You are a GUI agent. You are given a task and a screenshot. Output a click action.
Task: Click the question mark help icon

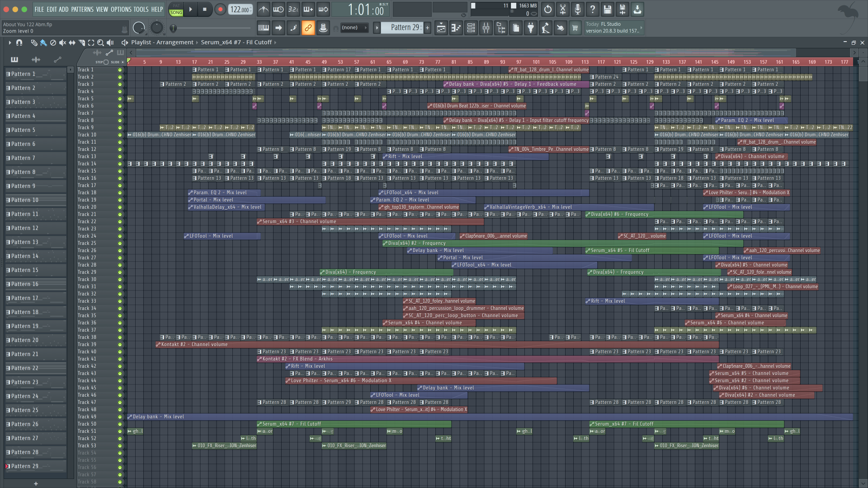(x=593, y=9)
